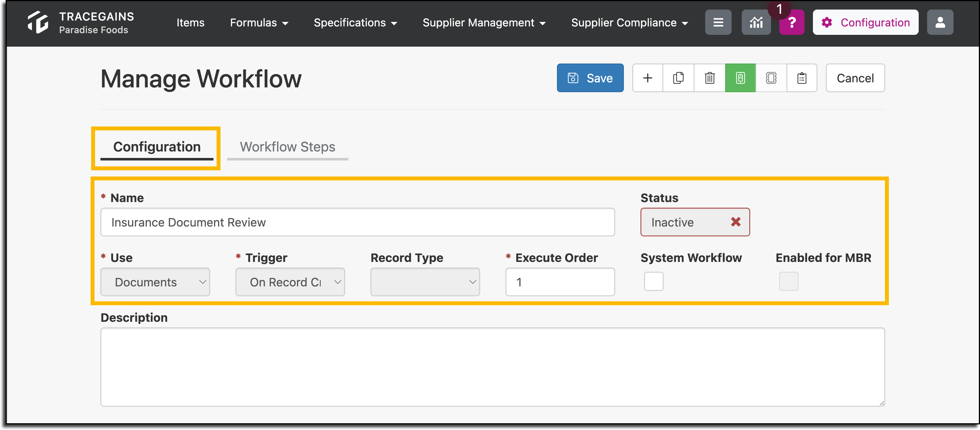Screen dimensions: 980x430
Task: Click the green highlighted toolbar icon
Action: [740, 78]
